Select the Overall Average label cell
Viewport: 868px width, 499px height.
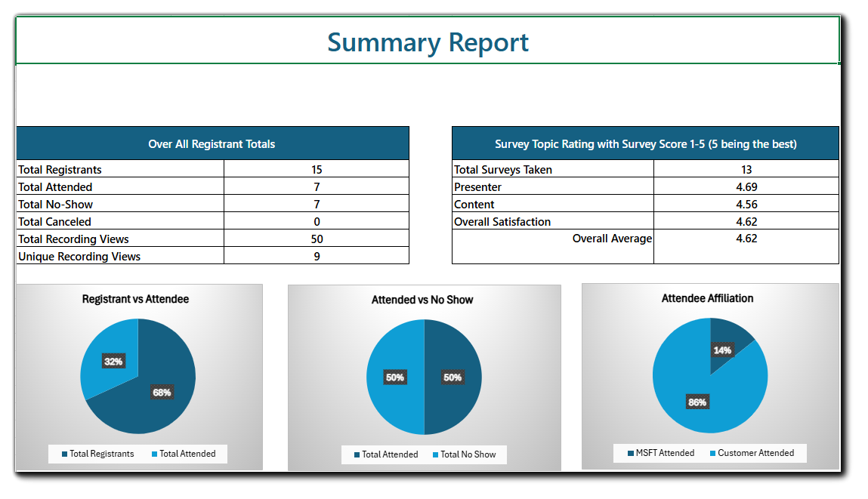[612, 238]
